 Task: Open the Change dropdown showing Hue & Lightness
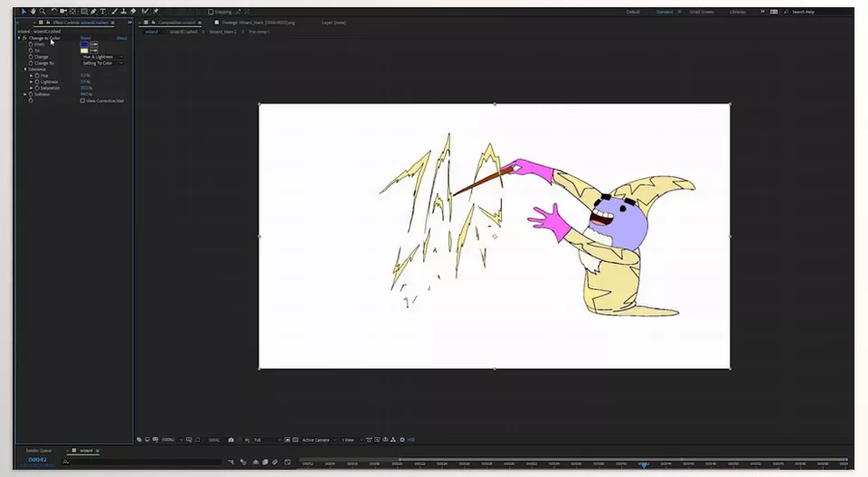coord(103,57)
